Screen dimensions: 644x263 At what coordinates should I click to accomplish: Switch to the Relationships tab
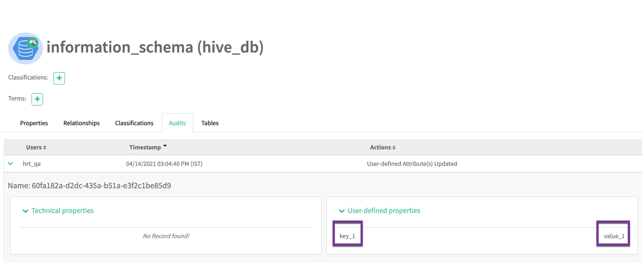(x=81, y=123)
